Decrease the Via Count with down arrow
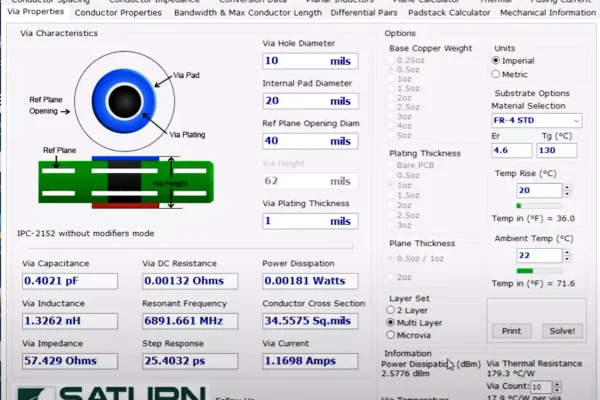Screen dimensions: 600x400 coord(557,390)
